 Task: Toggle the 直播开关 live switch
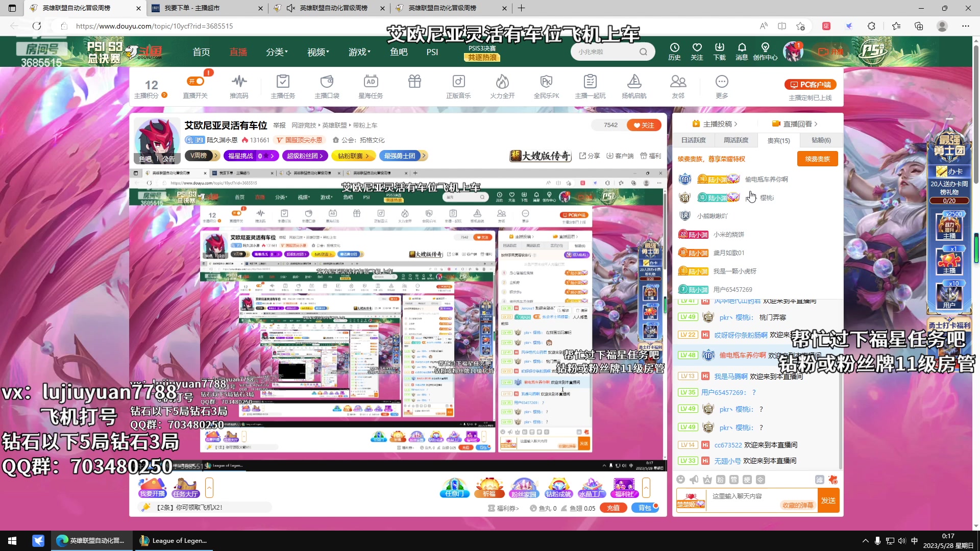(x=195, y=81)
